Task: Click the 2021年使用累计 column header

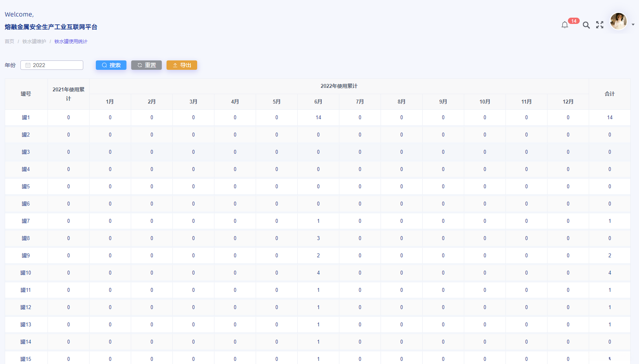Action: [68, 94]
